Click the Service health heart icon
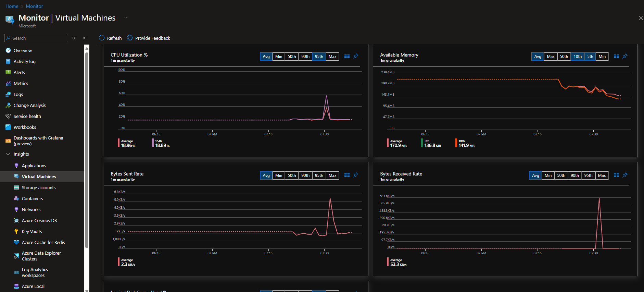 click(8, 116)
